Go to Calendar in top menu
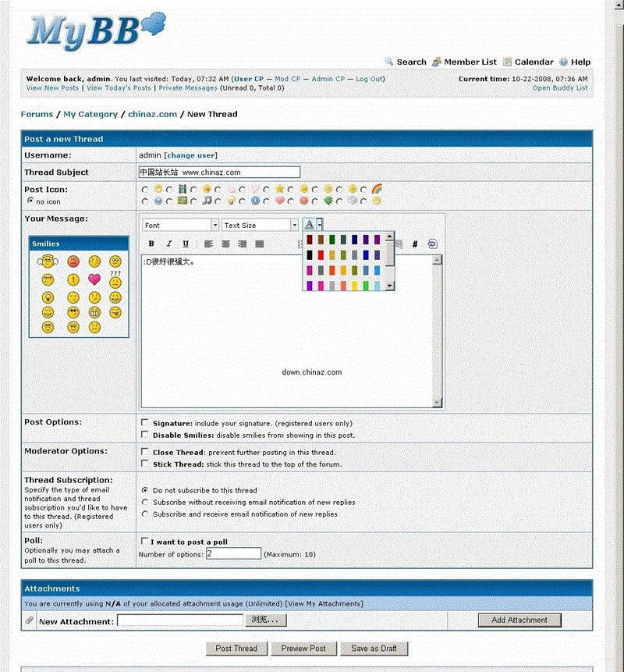The width and height of the screenshot is (624, 672). click(x=534, y=62)
